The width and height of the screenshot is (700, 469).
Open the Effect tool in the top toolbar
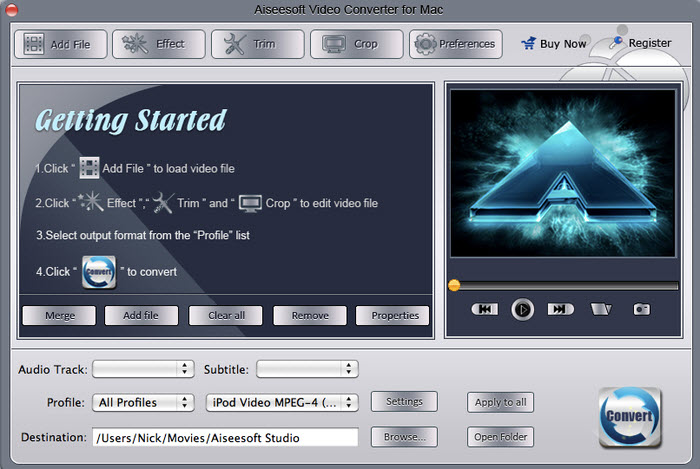click(159, 44)
